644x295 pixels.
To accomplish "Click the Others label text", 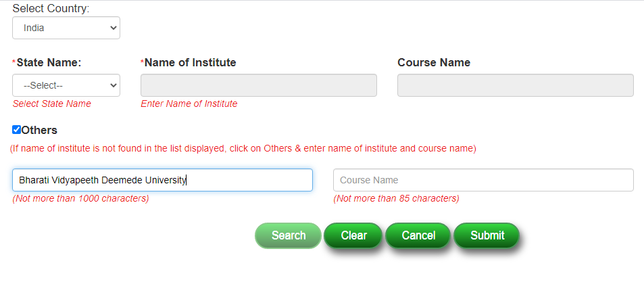I will [x=39, y=130].
